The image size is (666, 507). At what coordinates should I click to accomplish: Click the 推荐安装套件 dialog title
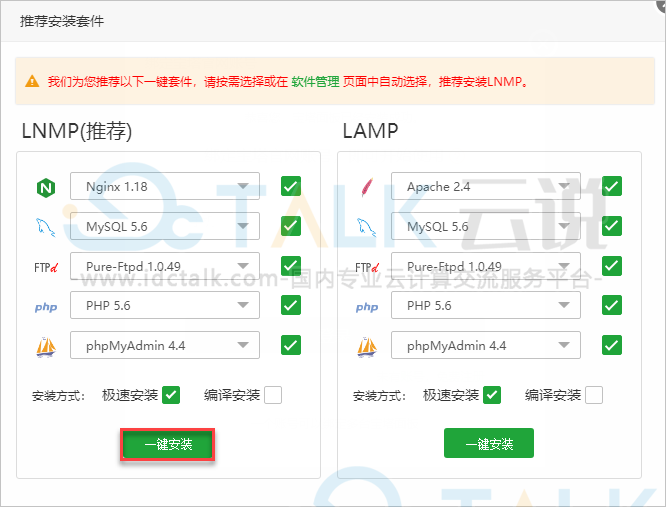click(62, 21)
